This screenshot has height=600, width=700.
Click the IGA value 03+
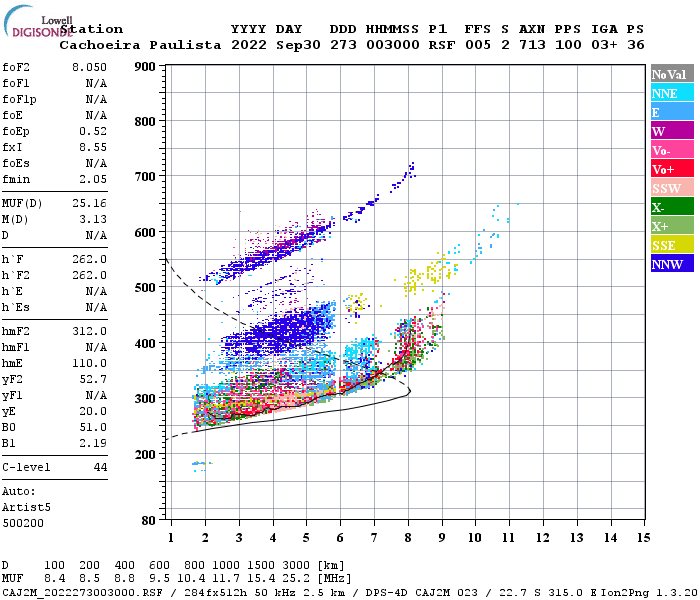coord(604,45)
